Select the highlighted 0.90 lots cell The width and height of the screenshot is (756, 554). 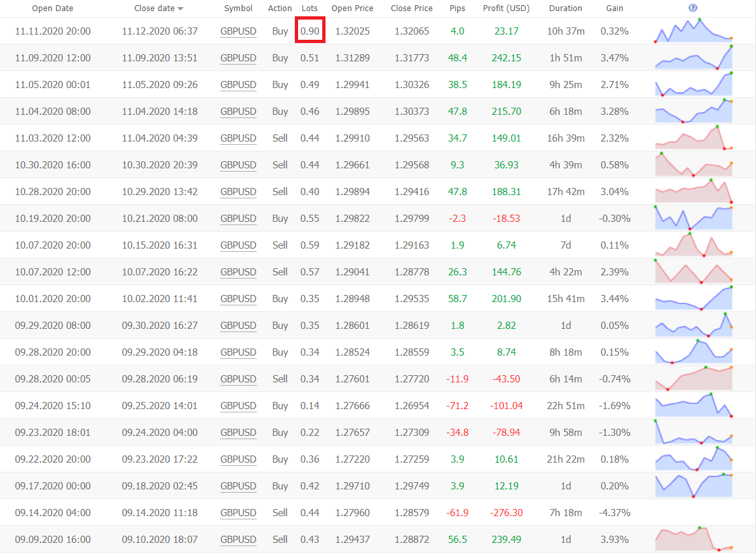coord(310,31)
